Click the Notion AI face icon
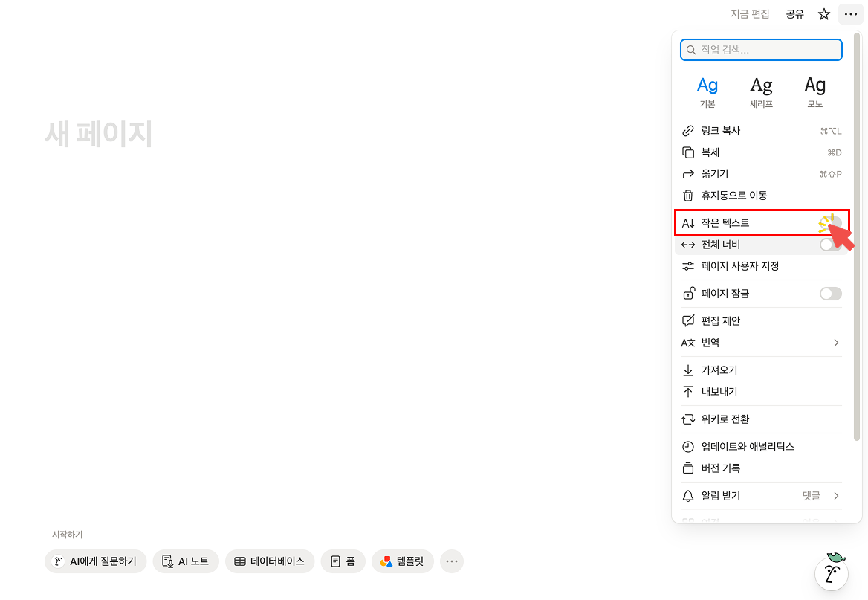This screenshot has width=868, height=600. pyautogui.click(x=831, y=573)
